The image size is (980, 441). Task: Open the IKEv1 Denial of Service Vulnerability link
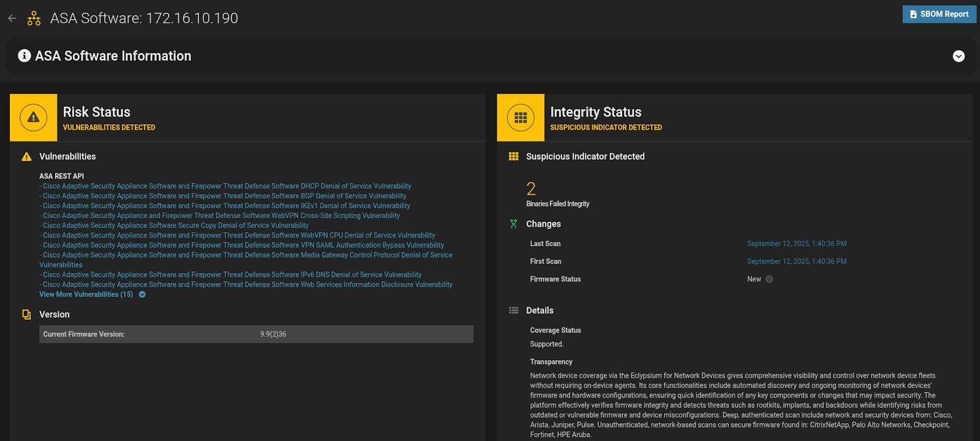pyautogui.click(x=225, y=206)
